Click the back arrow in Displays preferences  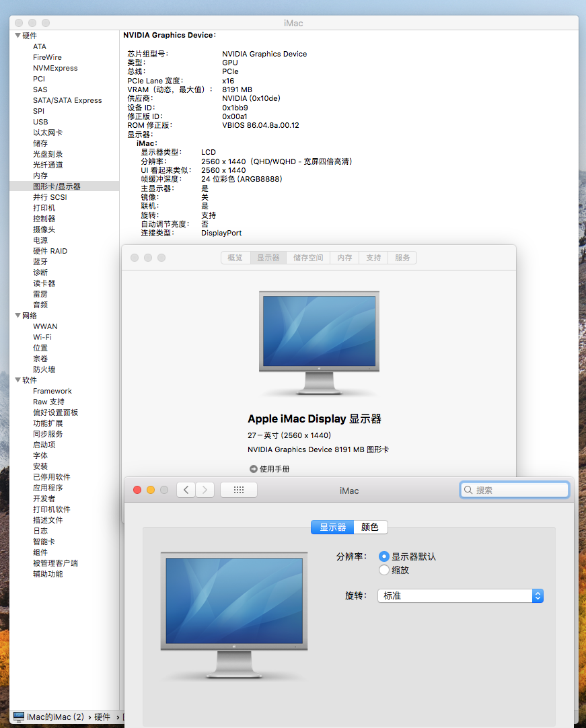pyautogui.click(x=186, y=490)
